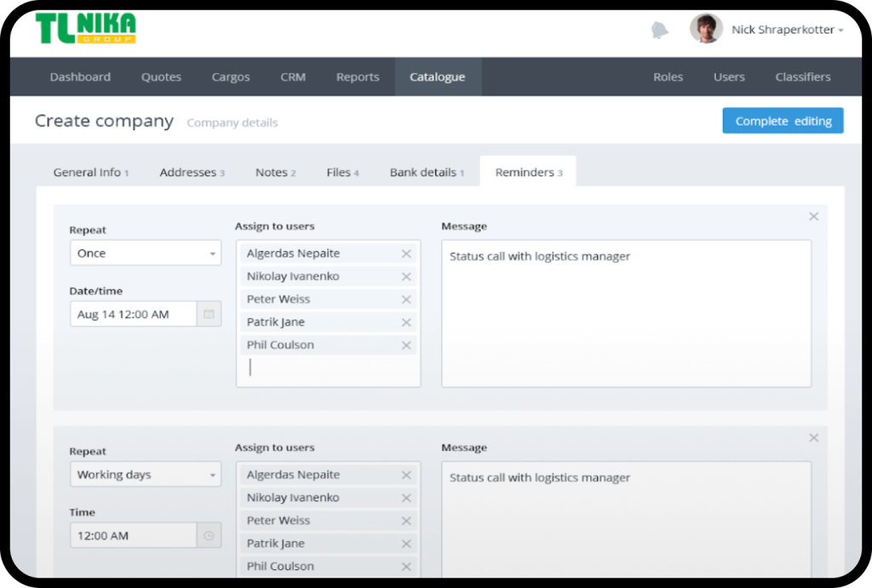Viewport: 872px width, 588px height.
Task: Open the Working days repeat dropdown
Action: coord(145,474)
